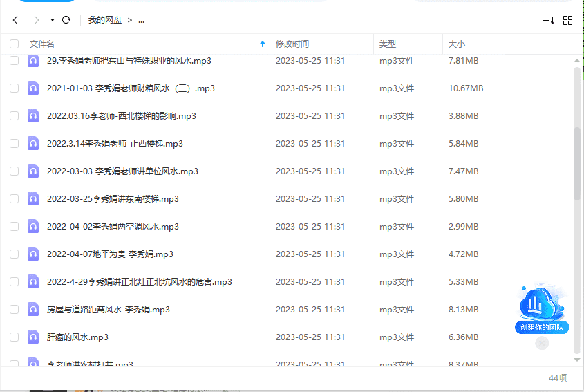
Task: Click audio icon for 肝癌的风水.mp3
Action: 32,337
